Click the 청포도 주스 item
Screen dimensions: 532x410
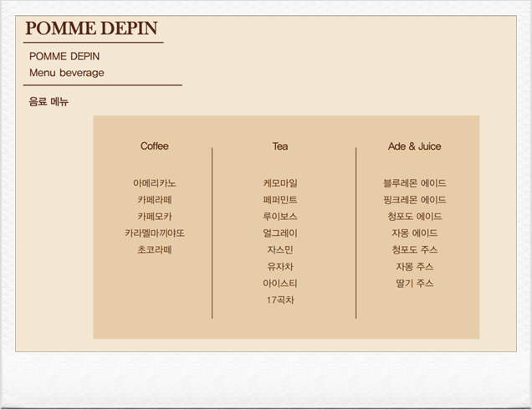point(415,250)
